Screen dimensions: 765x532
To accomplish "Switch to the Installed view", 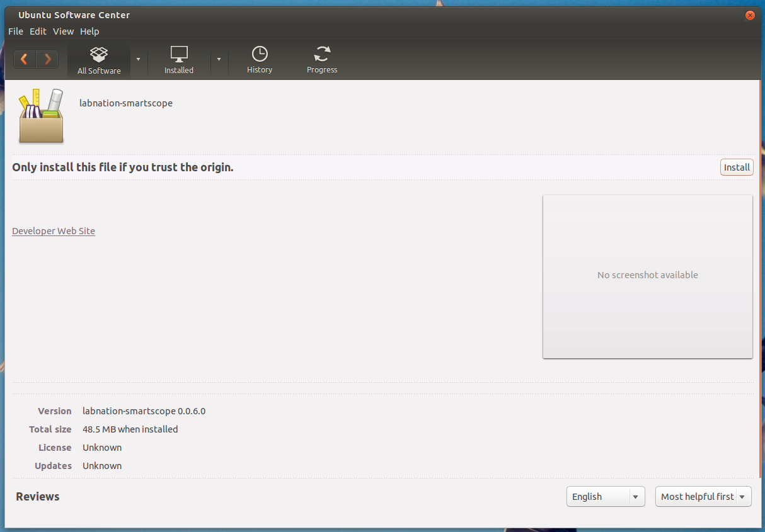I will [x=179, y=60].
